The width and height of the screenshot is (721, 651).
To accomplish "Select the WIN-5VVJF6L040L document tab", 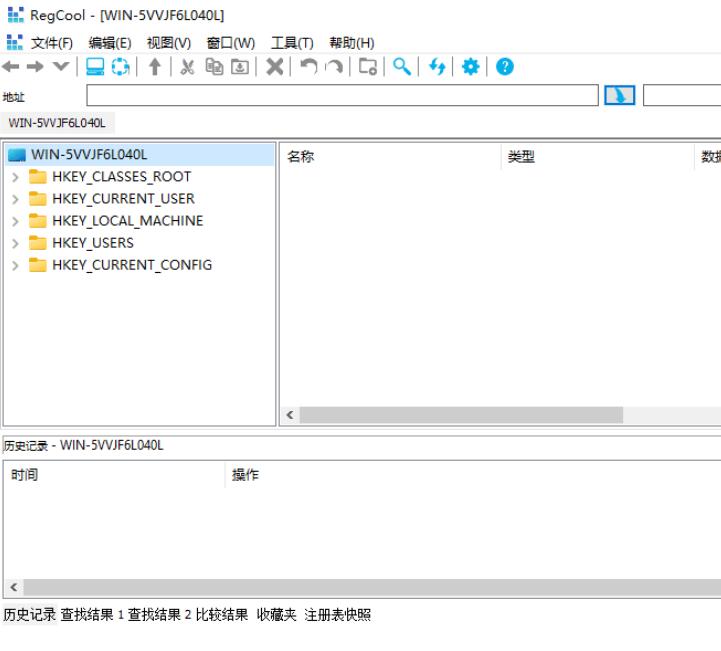I will point(57,123).
